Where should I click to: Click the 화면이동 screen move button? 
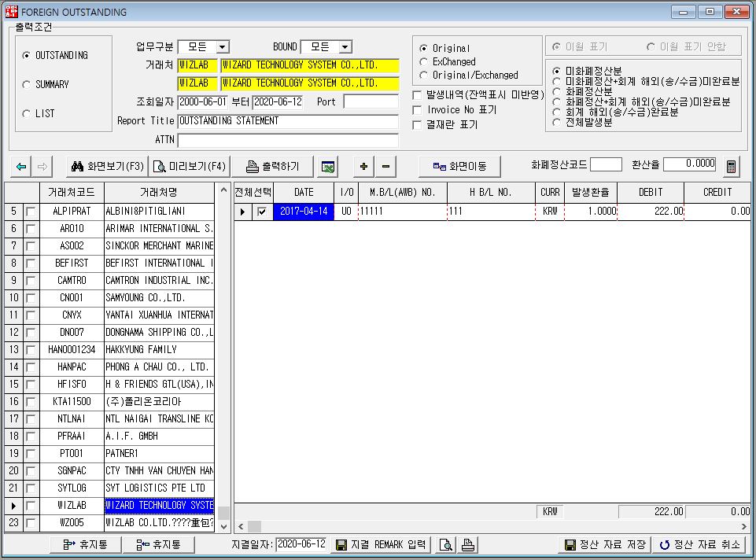point(459,167)
